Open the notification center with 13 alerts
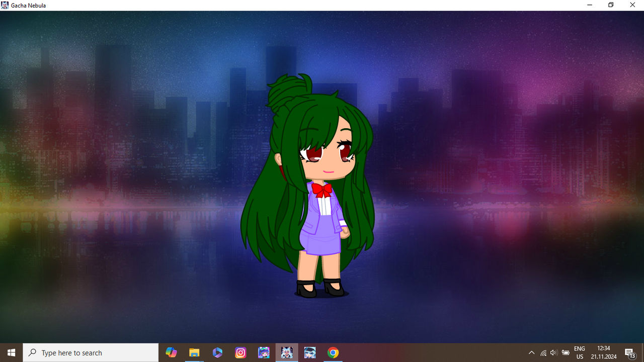This screenshot has width=644, height=362. coord(630,352)
